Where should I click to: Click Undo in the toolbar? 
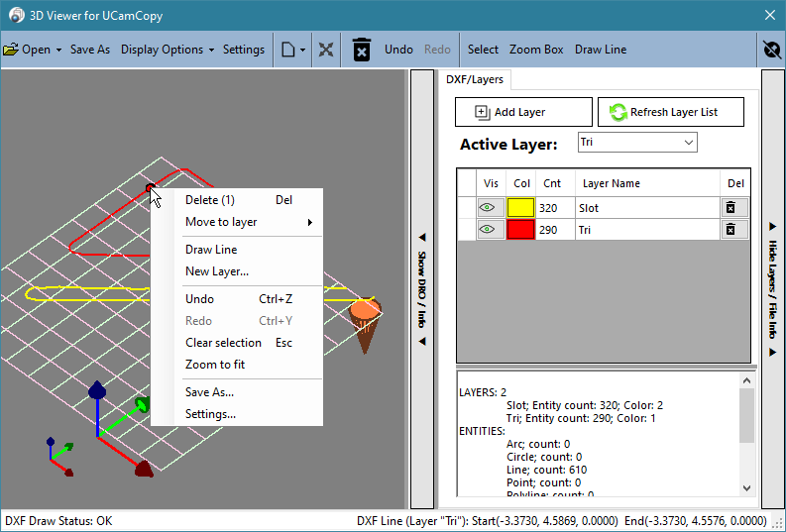coord(398,50)
